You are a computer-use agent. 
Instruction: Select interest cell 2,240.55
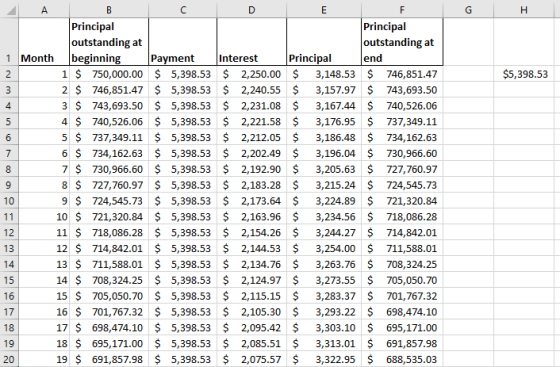point(251,90)
